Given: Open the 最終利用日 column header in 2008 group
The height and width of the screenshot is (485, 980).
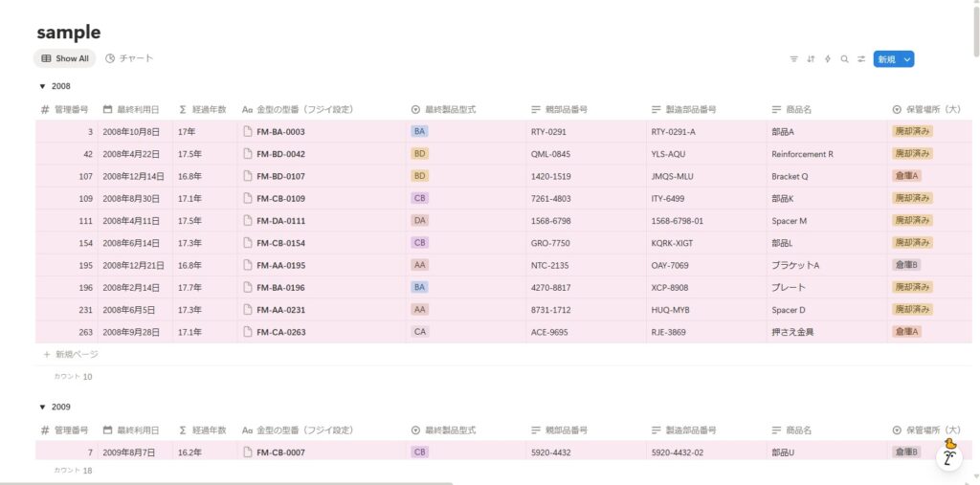Looking at the screenshot, I should 135,109.
